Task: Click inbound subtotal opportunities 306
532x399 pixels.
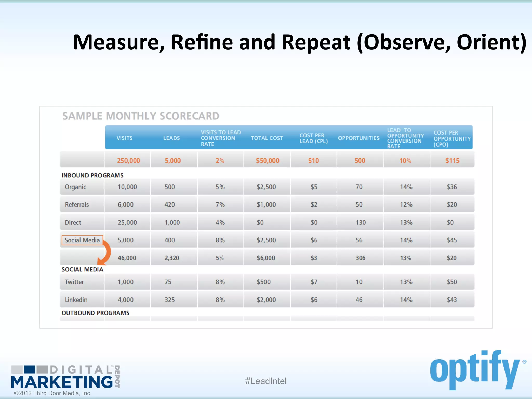Action: pyautogui.click(x=360, y=258)
